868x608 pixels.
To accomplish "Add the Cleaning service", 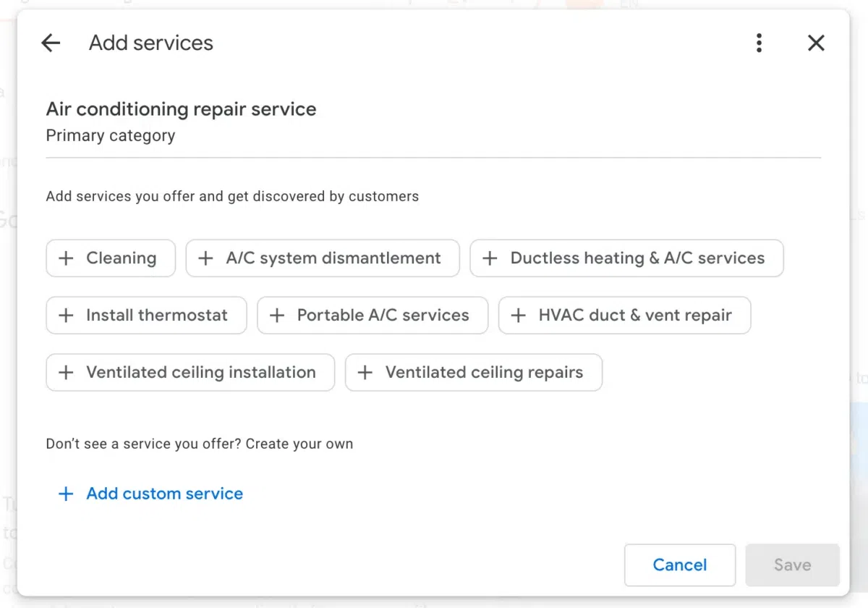I will tap(111, 258).
